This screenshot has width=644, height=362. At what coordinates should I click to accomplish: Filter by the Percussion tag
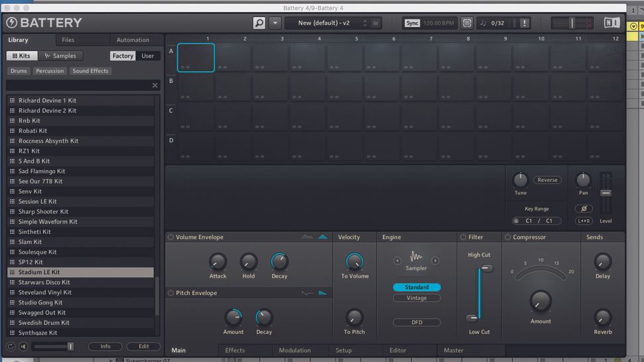point(50,70)
